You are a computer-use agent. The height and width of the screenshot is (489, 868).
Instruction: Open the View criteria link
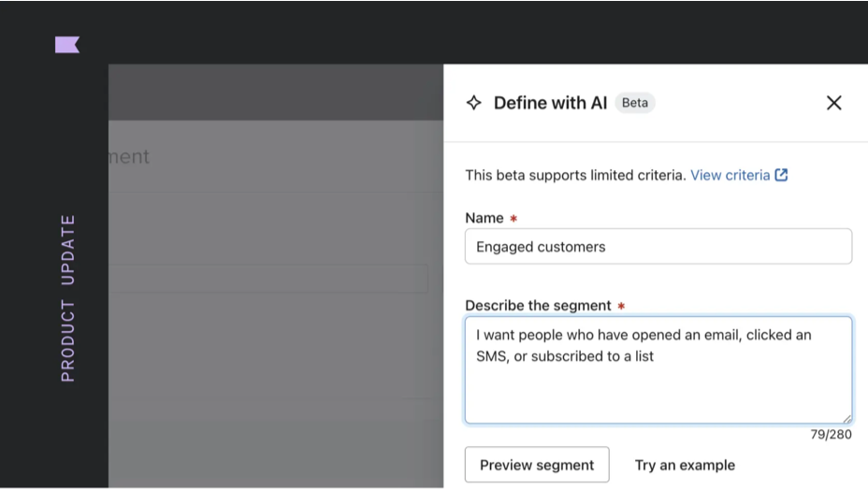(x=730, y=176)
